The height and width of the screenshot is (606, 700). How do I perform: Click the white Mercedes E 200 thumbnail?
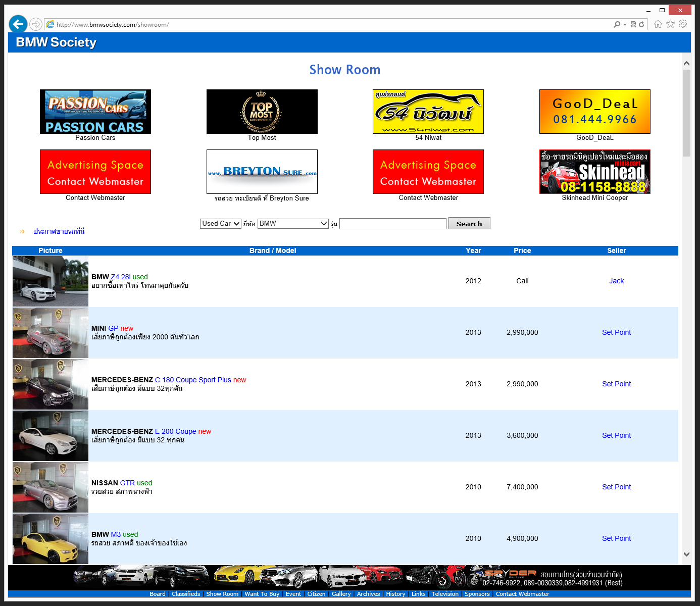coord(51,436)
